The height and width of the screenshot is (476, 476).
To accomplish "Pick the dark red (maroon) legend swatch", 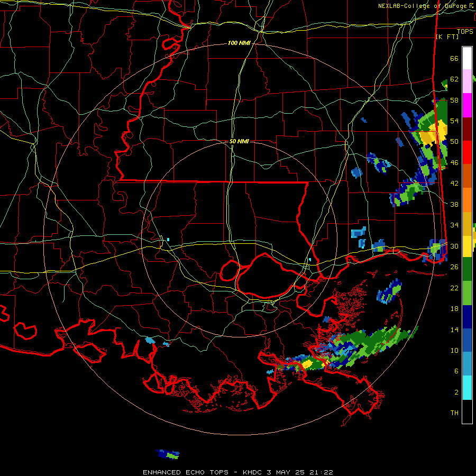I will (467, 130).
